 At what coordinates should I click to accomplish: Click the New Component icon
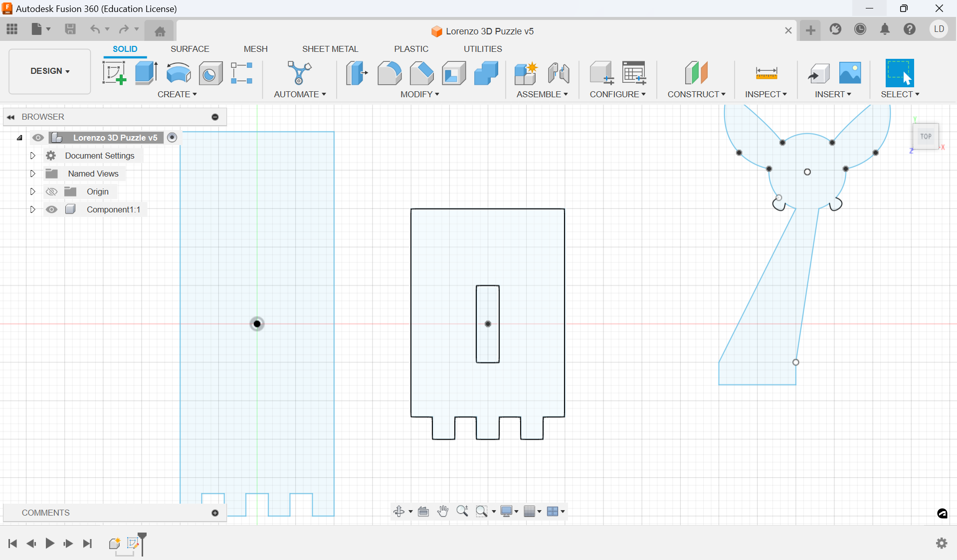point(526,73)
